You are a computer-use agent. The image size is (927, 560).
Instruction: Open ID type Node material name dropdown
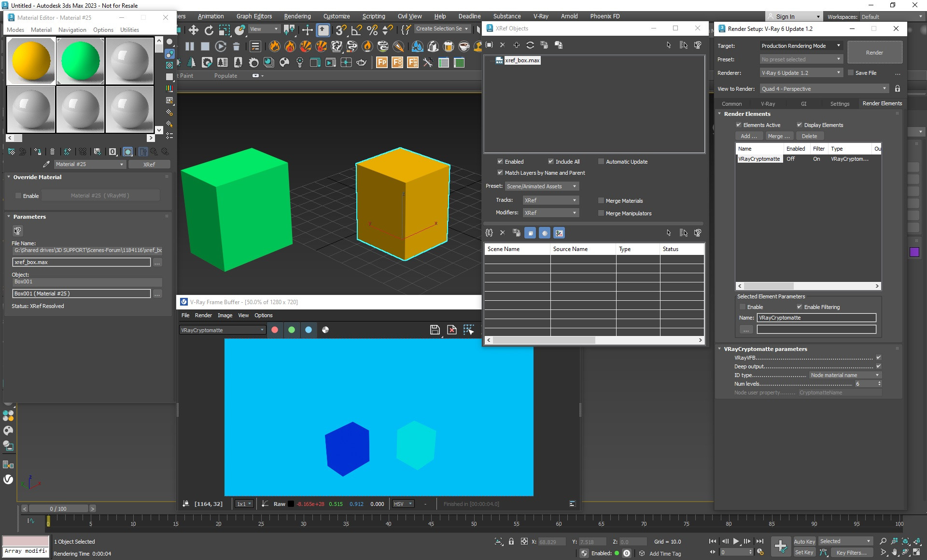[845, 375]
